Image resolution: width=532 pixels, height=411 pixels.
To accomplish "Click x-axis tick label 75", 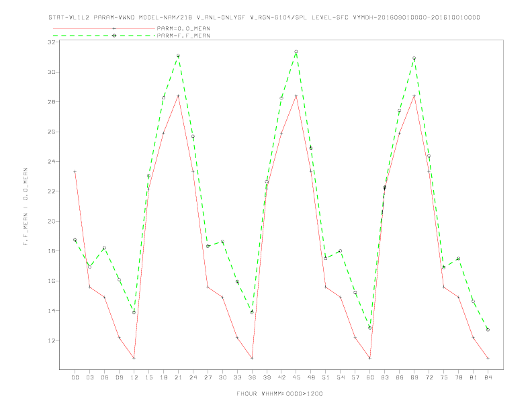I will (444, 377).
